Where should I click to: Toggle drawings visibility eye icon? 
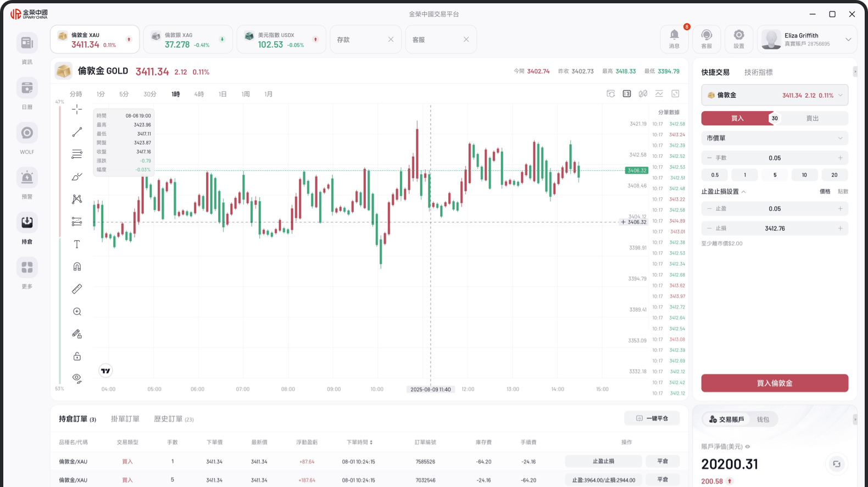point(77,379)
